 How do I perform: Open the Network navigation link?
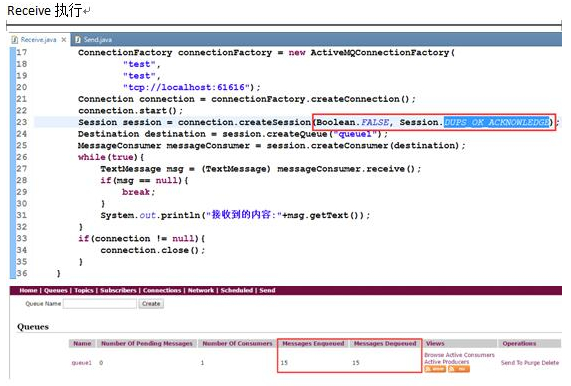(x=201, y=290)
